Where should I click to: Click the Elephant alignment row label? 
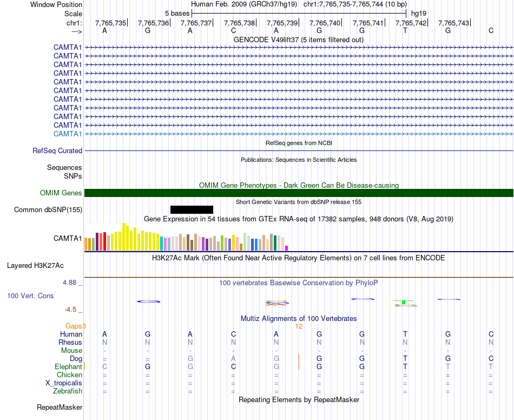(x=68, y=367)
